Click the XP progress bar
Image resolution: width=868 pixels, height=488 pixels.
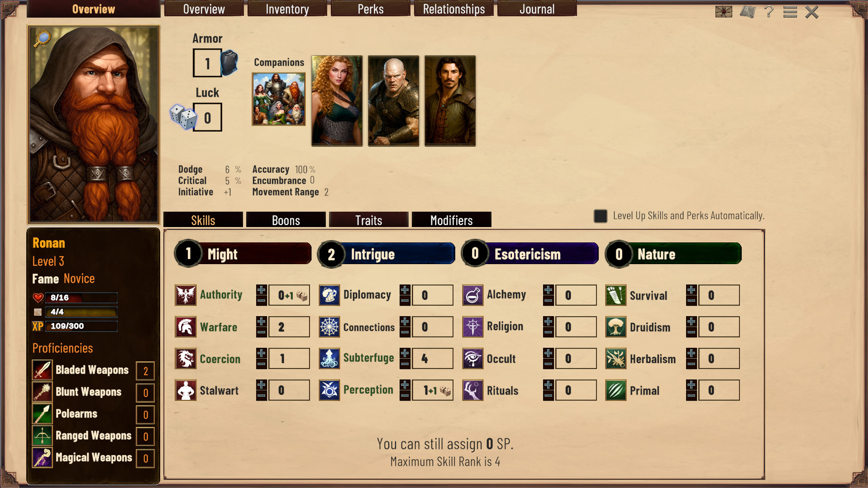(x=81, y=326)
